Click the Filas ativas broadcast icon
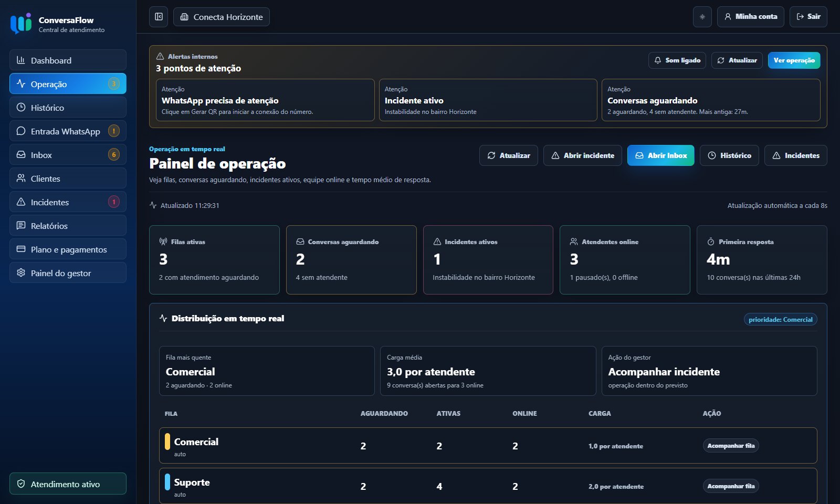840x504 pixels. (x=163, y=241)
